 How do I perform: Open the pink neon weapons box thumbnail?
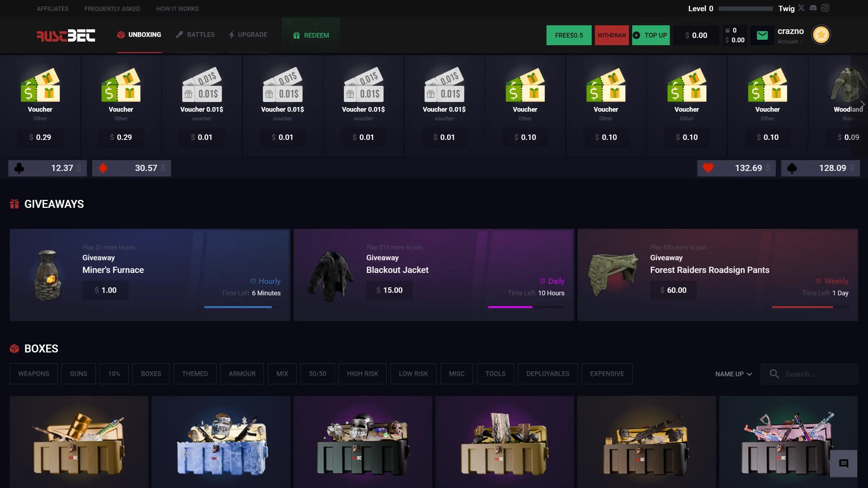click(x=788, y=442)
